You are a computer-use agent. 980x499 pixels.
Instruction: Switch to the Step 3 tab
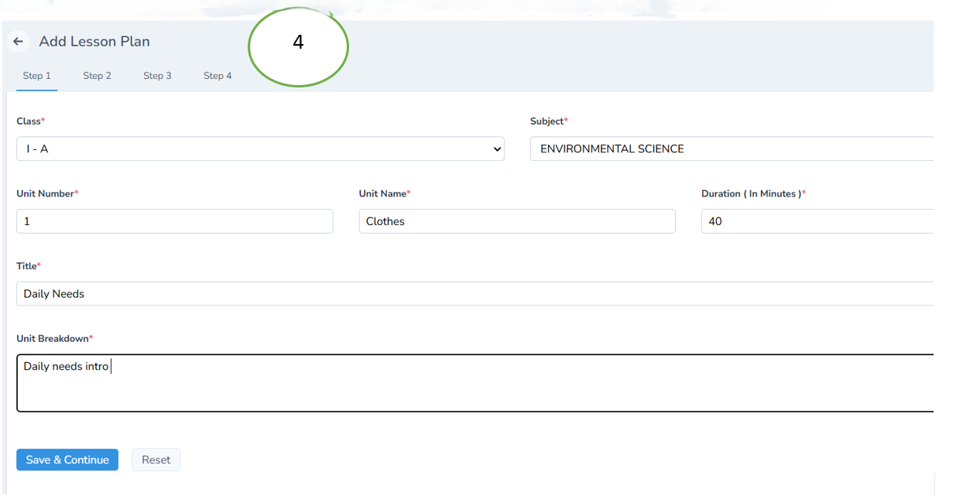pyautogui.click(x=157, y=75)
